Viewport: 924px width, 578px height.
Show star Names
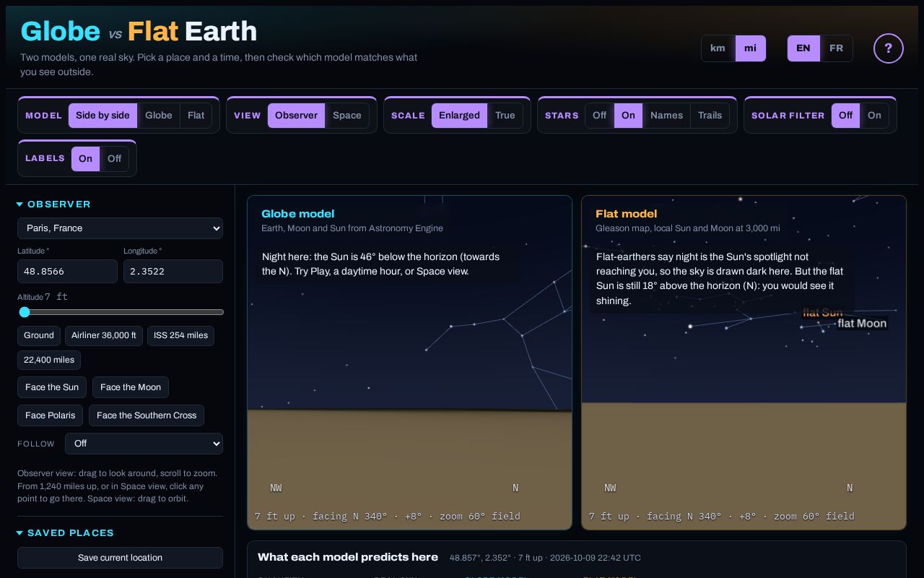pyautogui.click(x=666, y=116)
